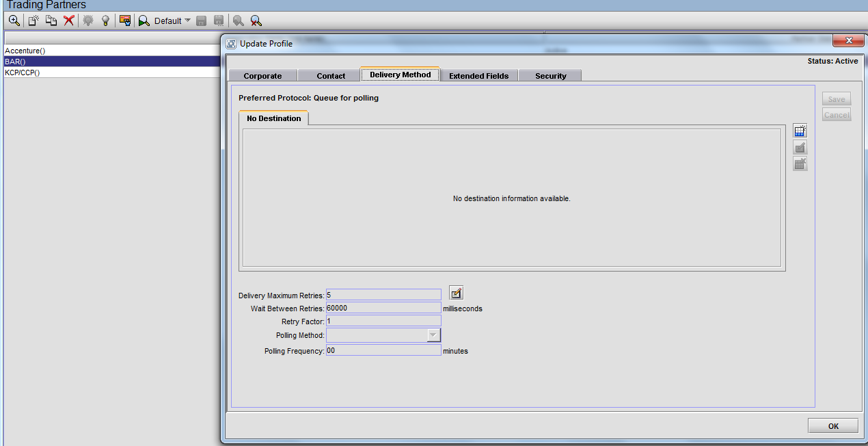Select the KCP/CCP partner in the list
Image resolution: width=868 pixels, height=446 pixels.
23,72
